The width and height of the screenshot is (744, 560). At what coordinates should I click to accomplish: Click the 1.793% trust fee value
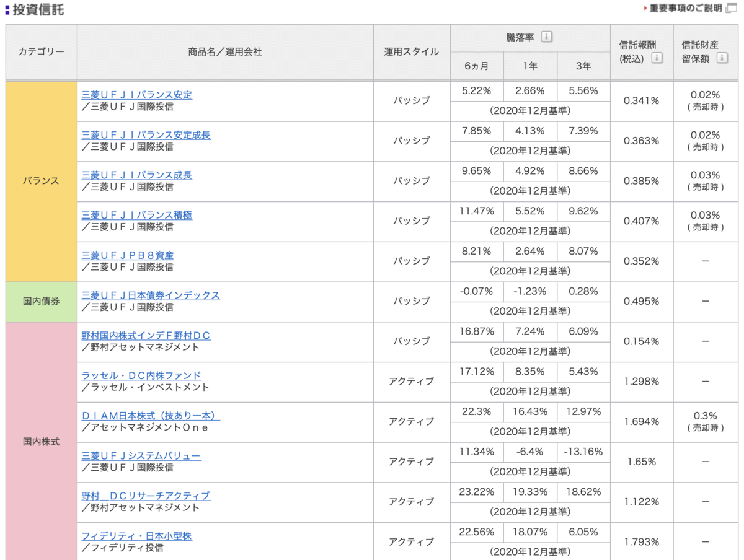click(x=642, y=542)
